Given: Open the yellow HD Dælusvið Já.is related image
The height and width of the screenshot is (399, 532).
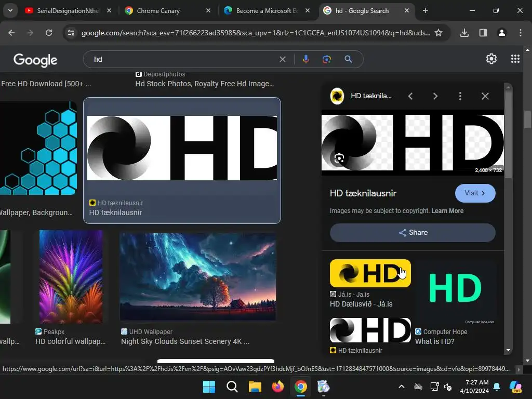Looking at the screenshot, I should point(370,273).
